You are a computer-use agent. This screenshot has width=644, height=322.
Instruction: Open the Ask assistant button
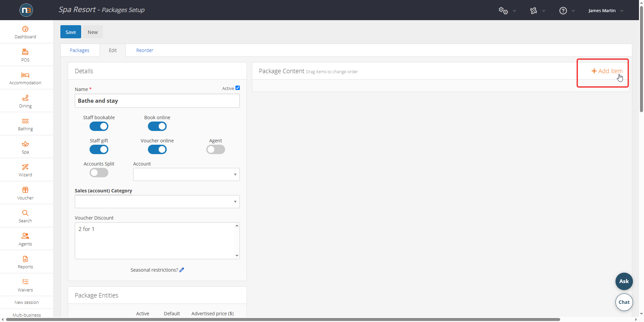pos(624,281)
